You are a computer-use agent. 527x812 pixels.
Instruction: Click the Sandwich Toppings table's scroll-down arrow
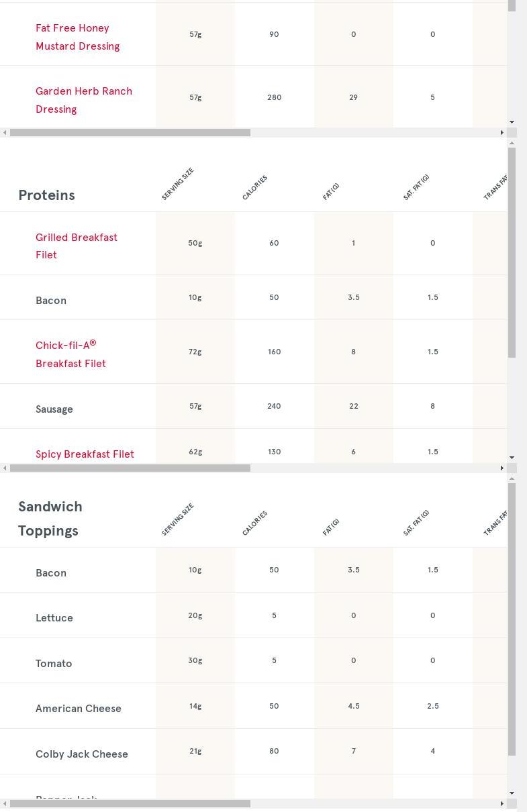pyautogui.click(x=512, y=793)
